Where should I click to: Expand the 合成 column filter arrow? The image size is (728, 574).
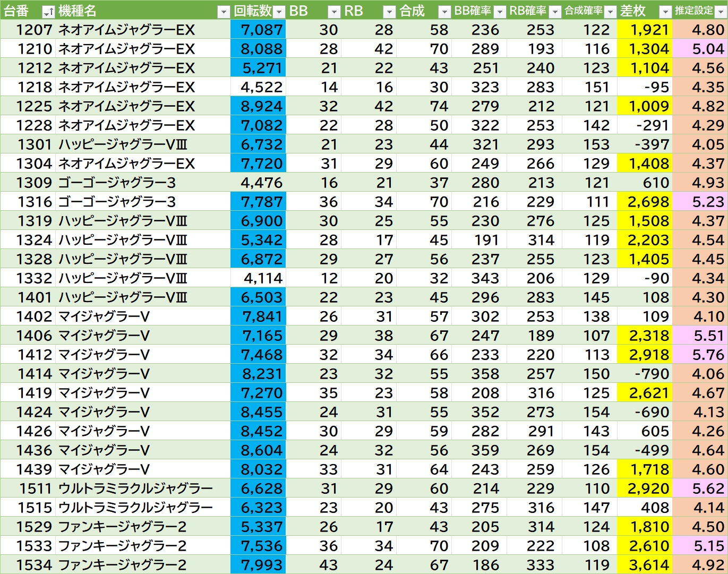click(444, 12)
